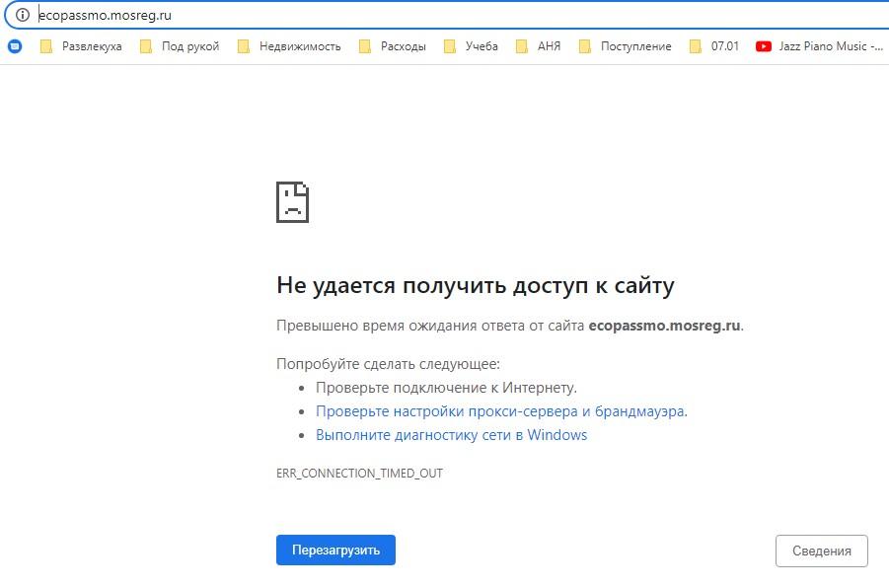The image size is (889, 588).
Task: Open the proxy and firewall settings link
Action: (x=501, y=411)
